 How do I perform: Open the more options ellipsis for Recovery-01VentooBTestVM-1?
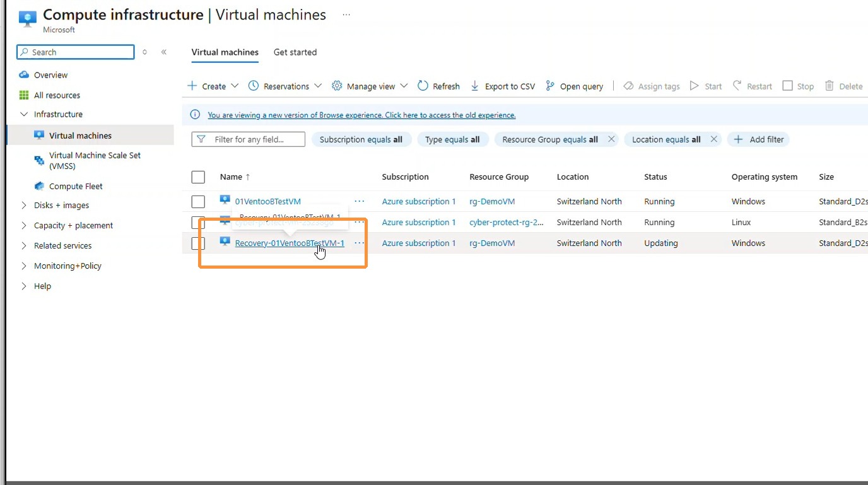click(x=360, y=243)
